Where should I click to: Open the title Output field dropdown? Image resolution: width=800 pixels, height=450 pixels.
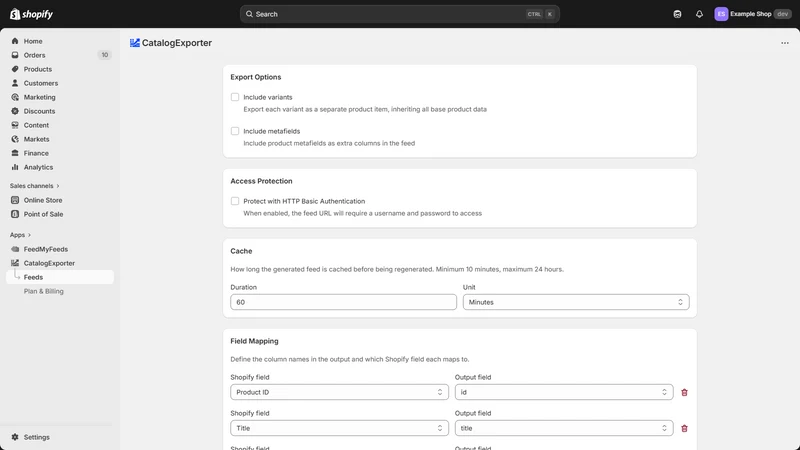[564, 429]
